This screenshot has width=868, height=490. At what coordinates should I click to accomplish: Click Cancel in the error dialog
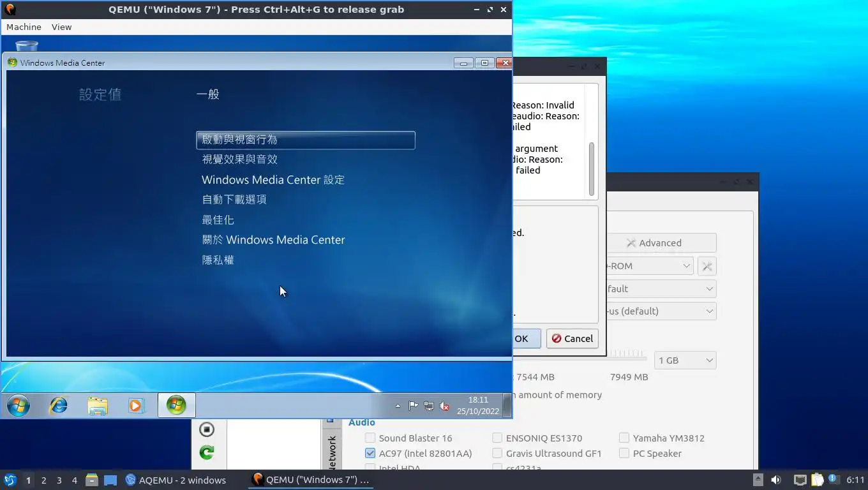click(572, 339)
